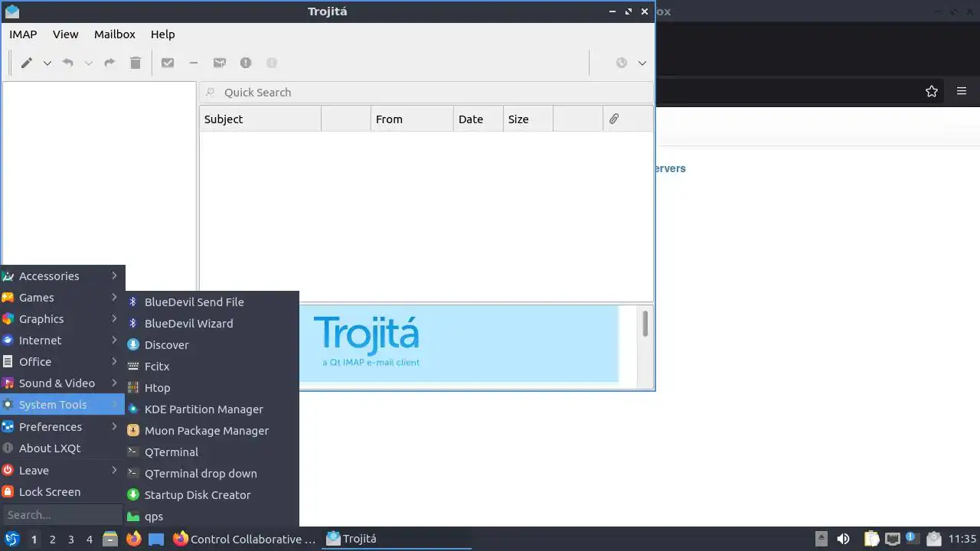Viewport: 980px width, 551px height.
Task: Expand the Accessories menu category
Action: (62, 275)
